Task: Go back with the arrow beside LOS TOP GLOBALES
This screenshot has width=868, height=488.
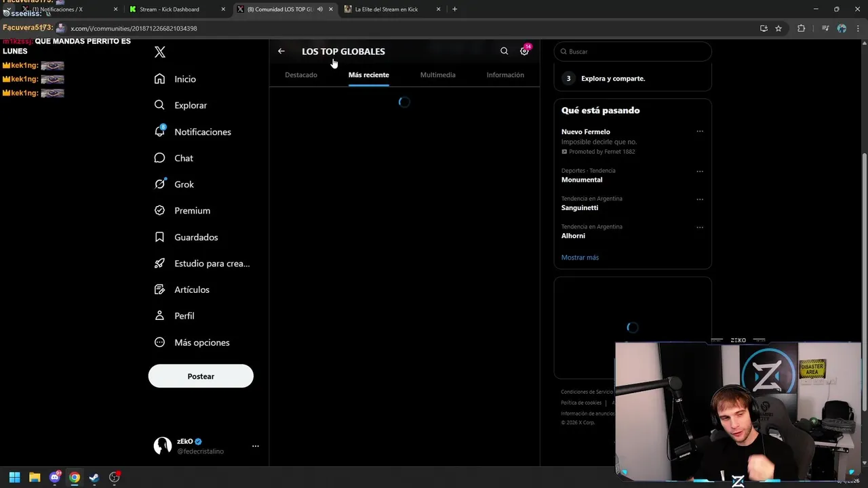Action: click(x=281, y=51)
